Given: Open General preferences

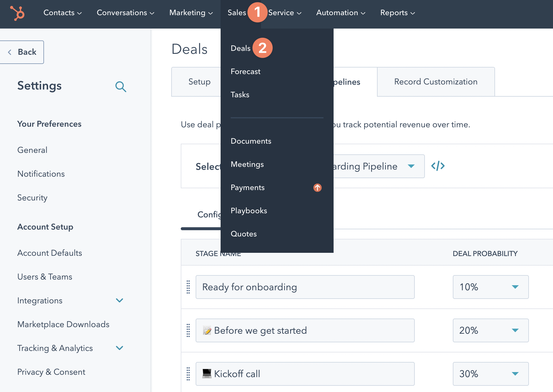Looking at the screenshot, I should pyautogui.click(x=32, y=150).
